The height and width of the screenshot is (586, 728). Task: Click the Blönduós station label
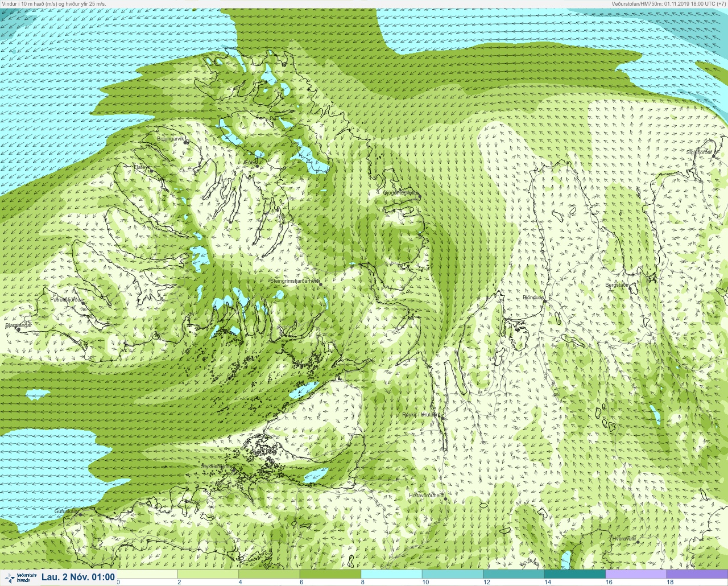[533, 298]
